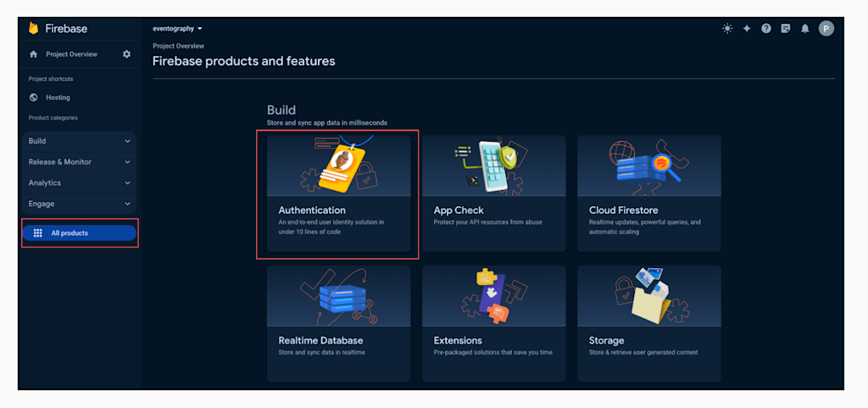Open the Project Overview link in sidebar
Viewport: 868px width, 408px height.
[71, 54]
